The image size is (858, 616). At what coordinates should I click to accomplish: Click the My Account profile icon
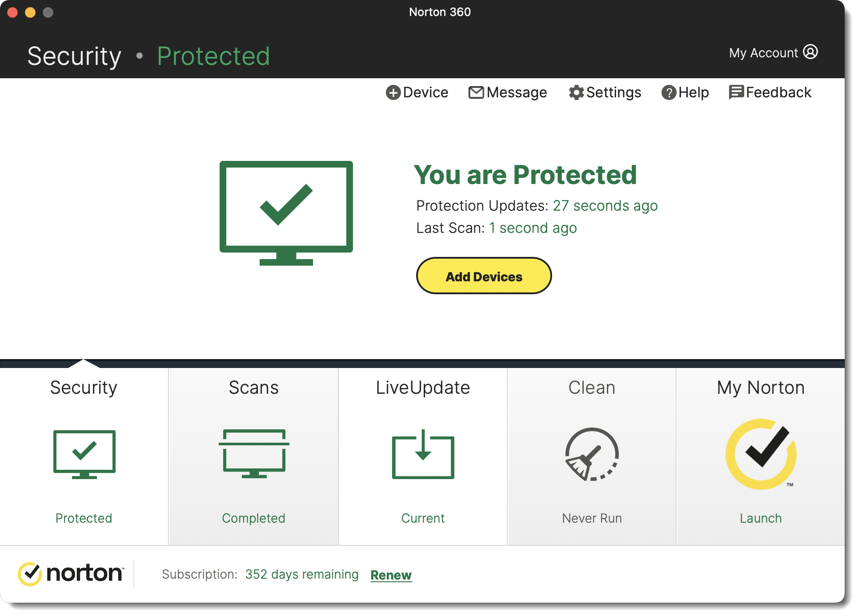point(810,52)
